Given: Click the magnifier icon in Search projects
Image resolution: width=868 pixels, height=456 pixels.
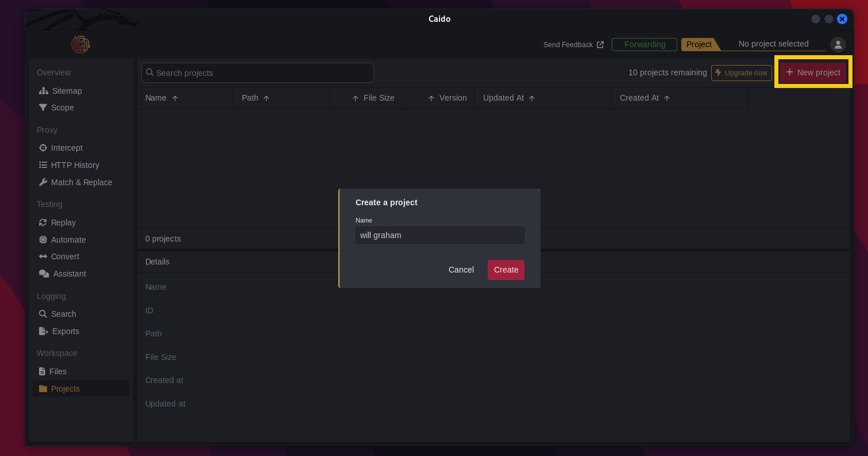Looking at the screenshot, I should (150, 72).
